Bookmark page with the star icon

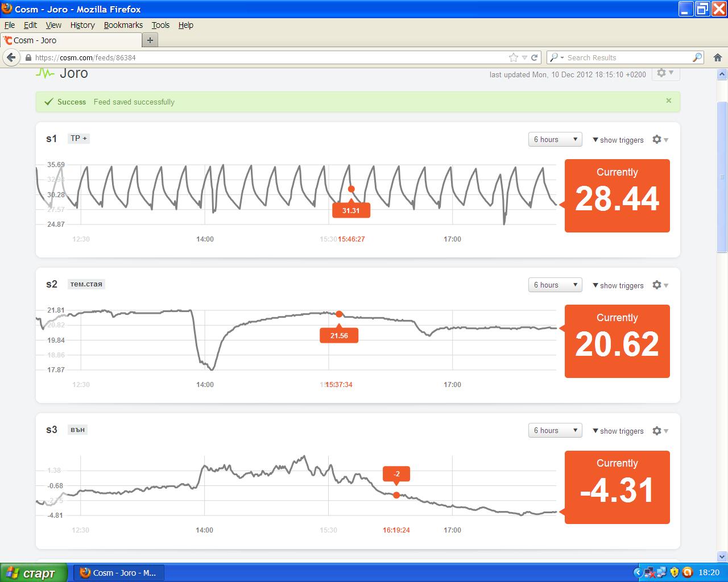pyautogui.click(x=514, y=57)
